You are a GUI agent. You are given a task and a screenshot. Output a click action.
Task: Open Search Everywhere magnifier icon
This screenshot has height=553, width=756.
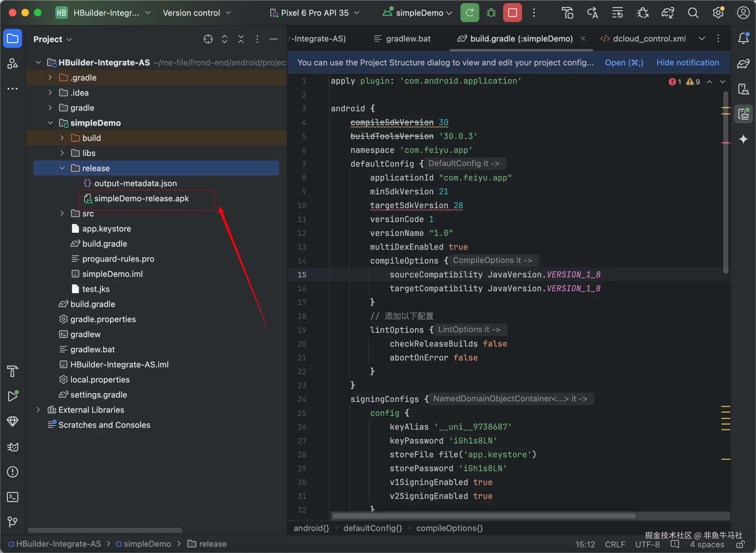[x=693, y=13]
